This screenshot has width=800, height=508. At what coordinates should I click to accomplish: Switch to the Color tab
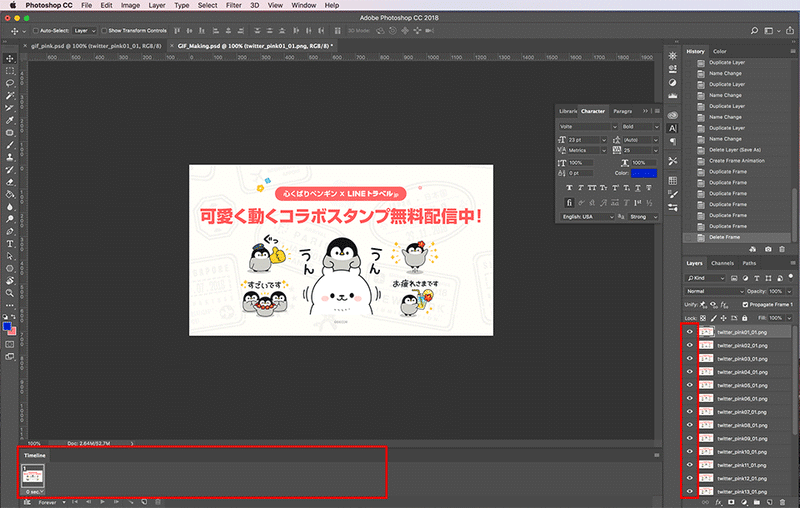click(720, 51)
